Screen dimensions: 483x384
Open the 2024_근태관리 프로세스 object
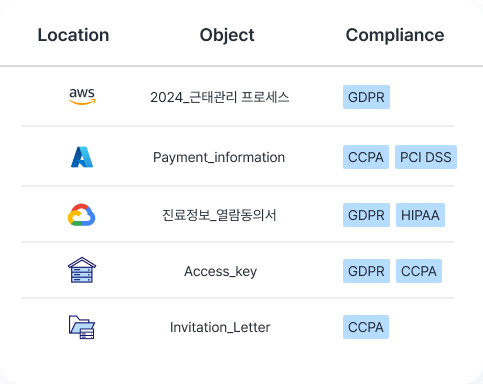click(220, 97)
